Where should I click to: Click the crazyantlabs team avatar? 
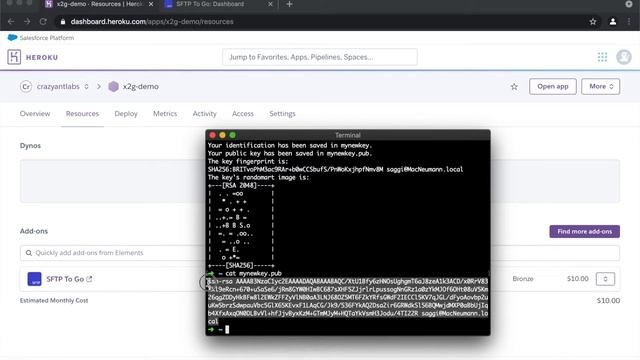tap(26, 87)
